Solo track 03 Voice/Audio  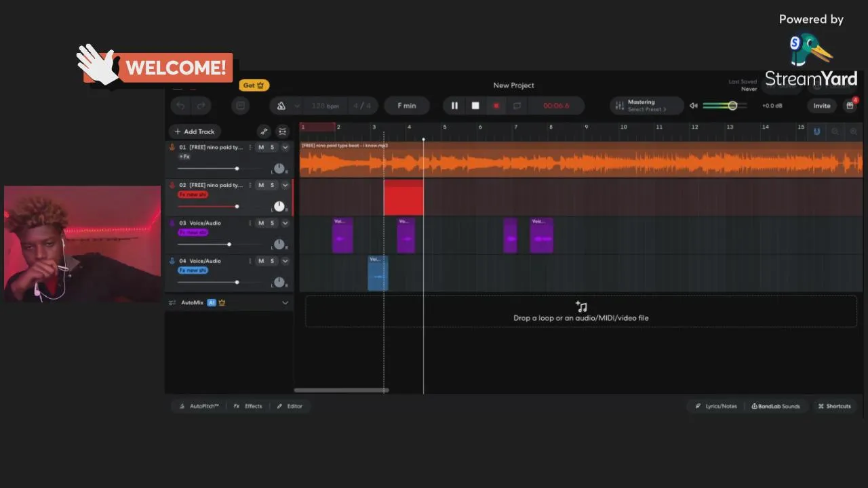point(273,223)
